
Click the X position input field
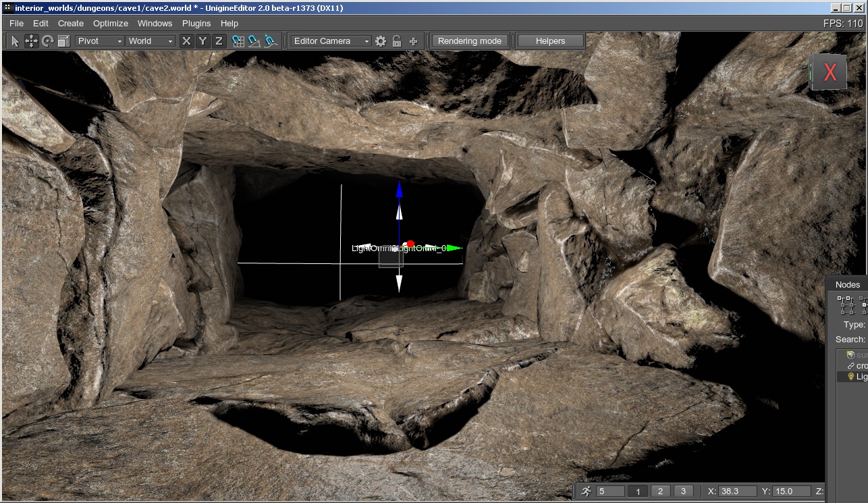pos(737,492)
